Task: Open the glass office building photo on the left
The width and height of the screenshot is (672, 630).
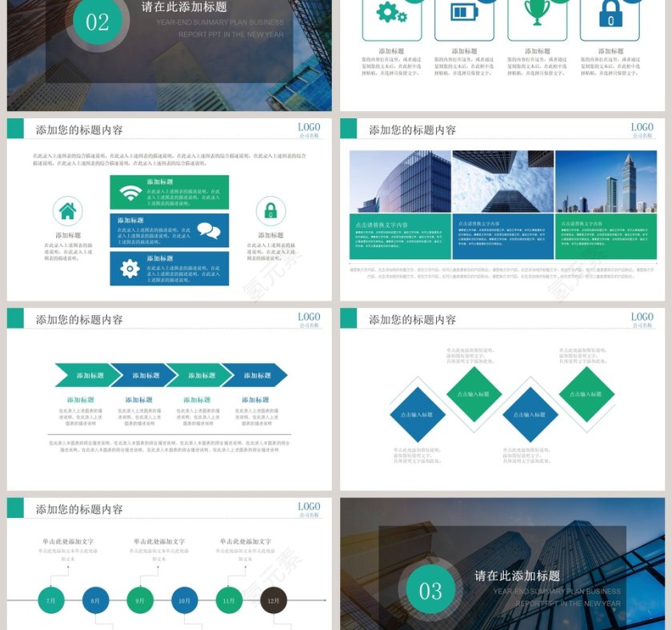Action: click(x=400, y=181)
